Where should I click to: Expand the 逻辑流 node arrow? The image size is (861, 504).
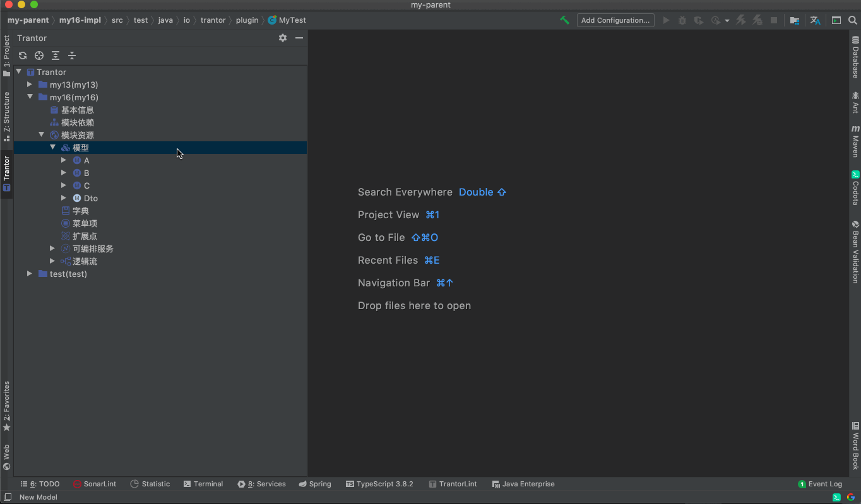point(52,261)
